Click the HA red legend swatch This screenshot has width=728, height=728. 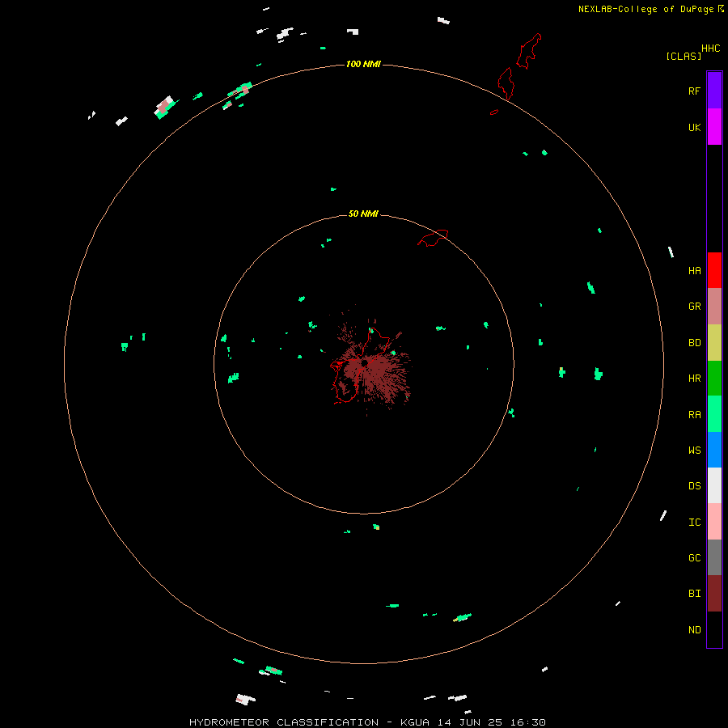714,270
